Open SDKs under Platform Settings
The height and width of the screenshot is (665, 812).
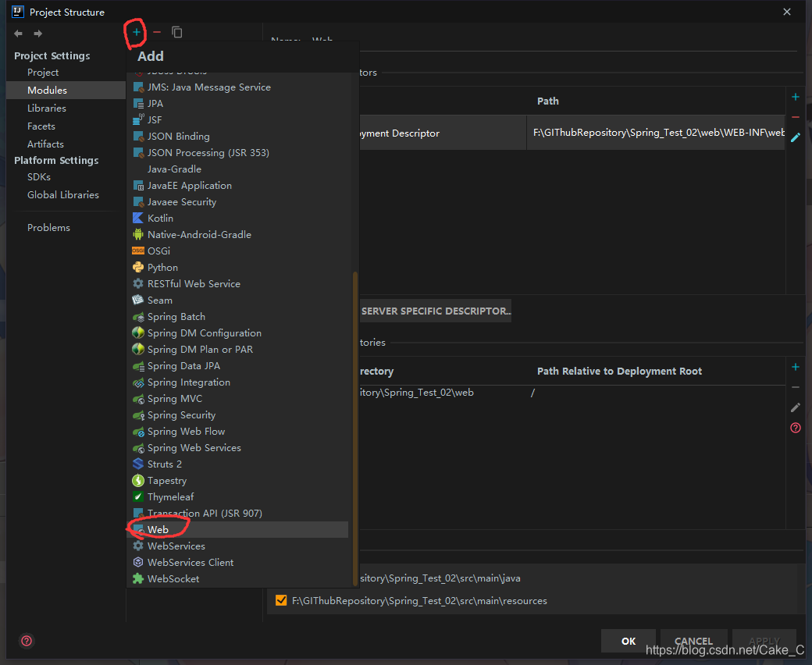click(x=66, y=177)
